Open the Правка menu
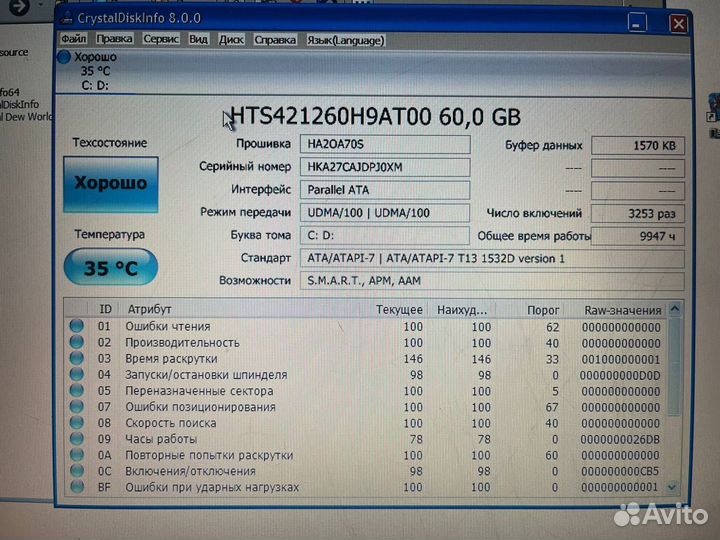Screen dimensions: 720x540 tap(114, 39)
